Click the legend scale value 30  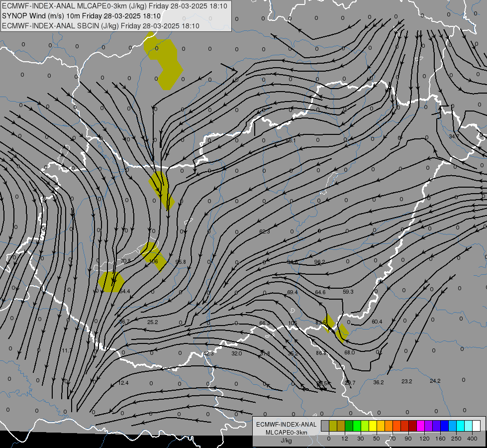(361, 439)
